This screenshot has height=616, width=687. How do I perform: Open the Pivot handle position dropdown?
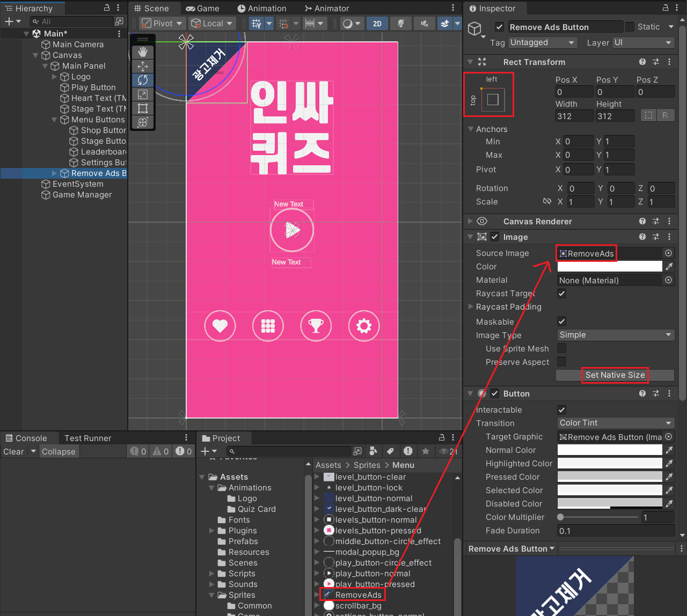[x=162, y=24]
